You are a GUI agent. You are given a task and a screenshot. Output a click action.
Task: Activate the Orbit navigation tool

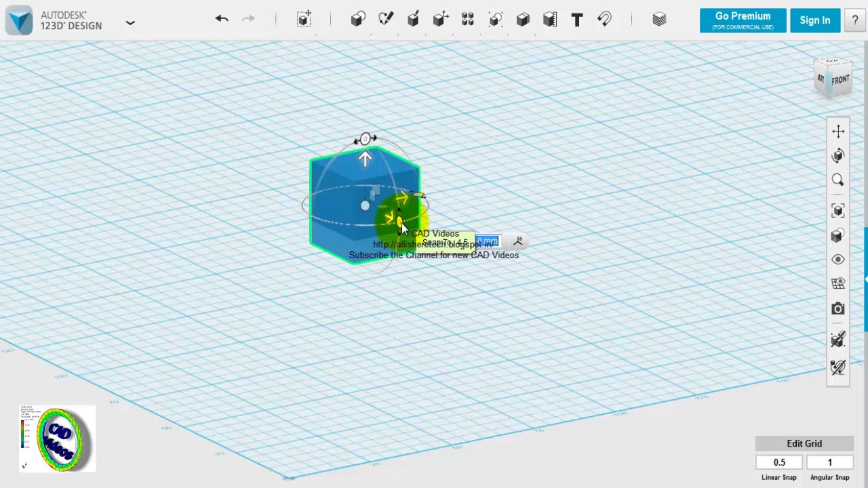838,156
